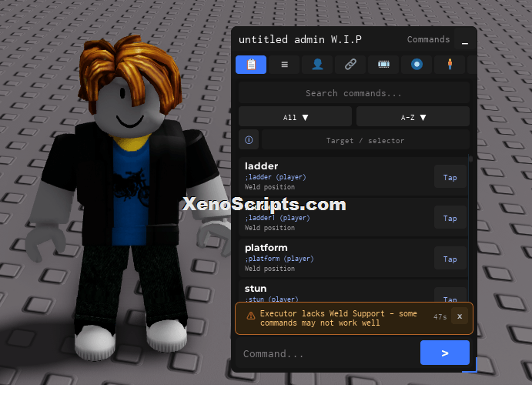Expand the All category filter dropdown
This screenshot has height=408, width=532.
tap(295, 117)
